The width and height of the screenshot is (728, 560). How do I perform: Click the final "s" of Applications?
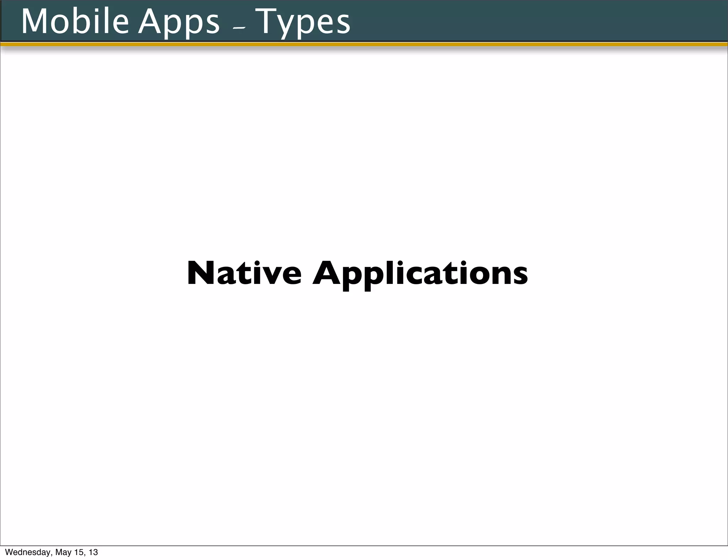520,275
